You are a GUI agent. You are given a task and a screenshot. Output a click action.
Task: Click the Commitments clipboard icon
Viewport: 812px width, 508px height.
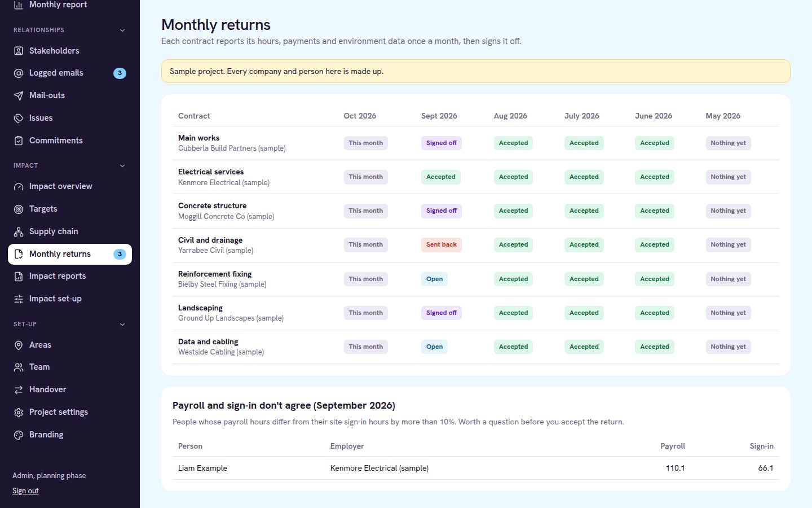19,141
